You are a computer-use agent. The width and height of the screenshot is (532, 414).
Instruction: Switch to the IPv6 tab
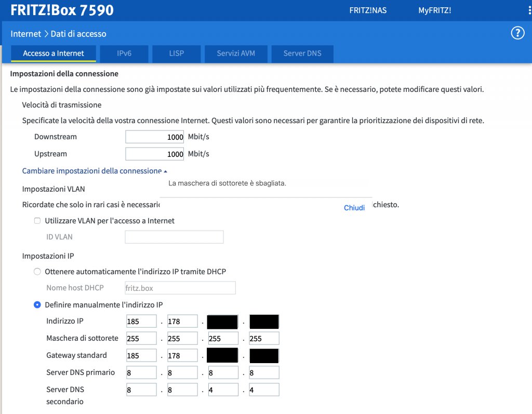click(x=124, y=54)
